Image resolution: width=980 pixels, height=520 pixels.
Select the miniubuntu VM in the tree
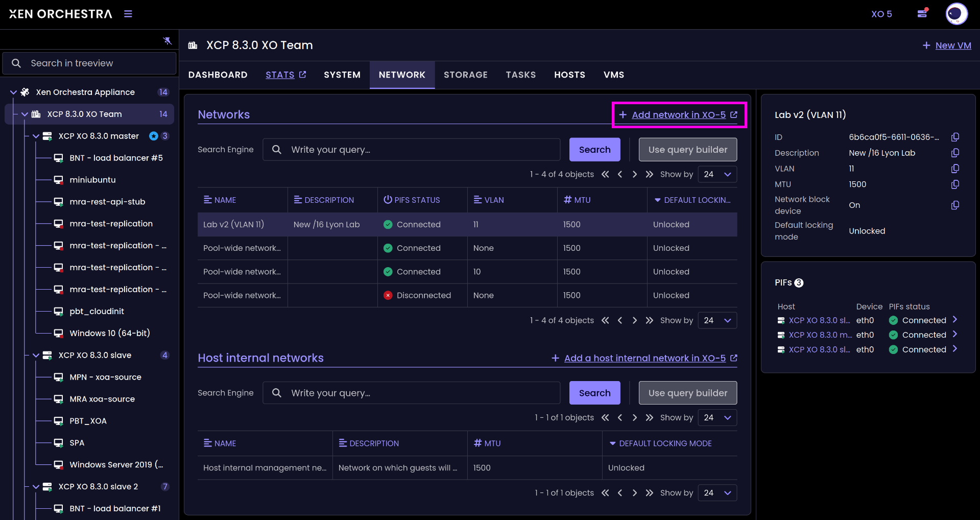pyautogui.click(x=92, y=180)
